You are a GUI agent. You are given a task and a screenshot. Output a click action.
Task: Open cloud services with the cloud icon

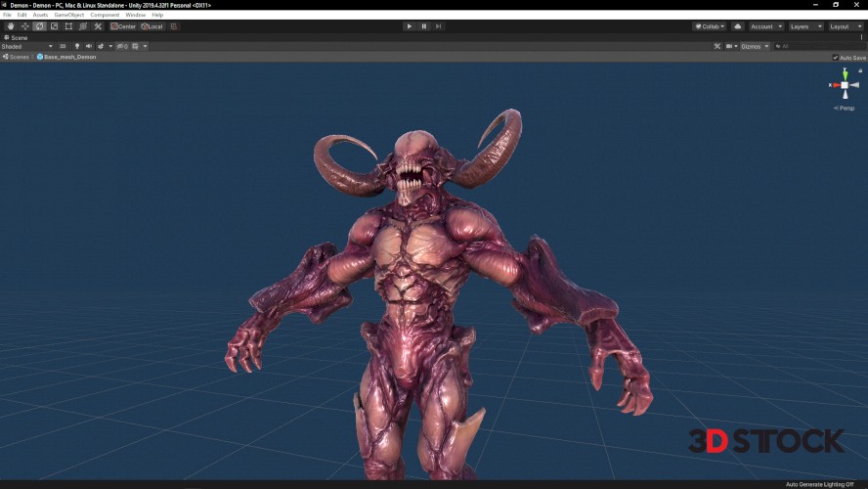pos(737,26)
